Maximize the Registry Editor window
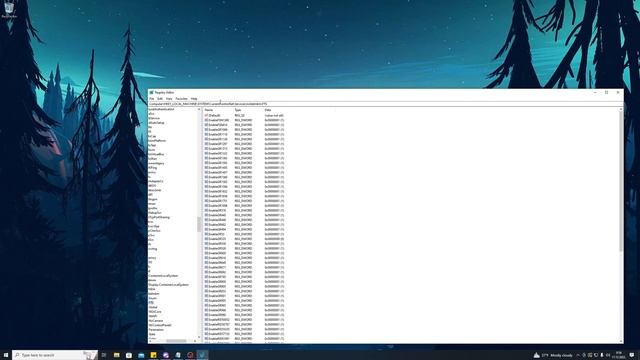640x360 pixels. 607,93
